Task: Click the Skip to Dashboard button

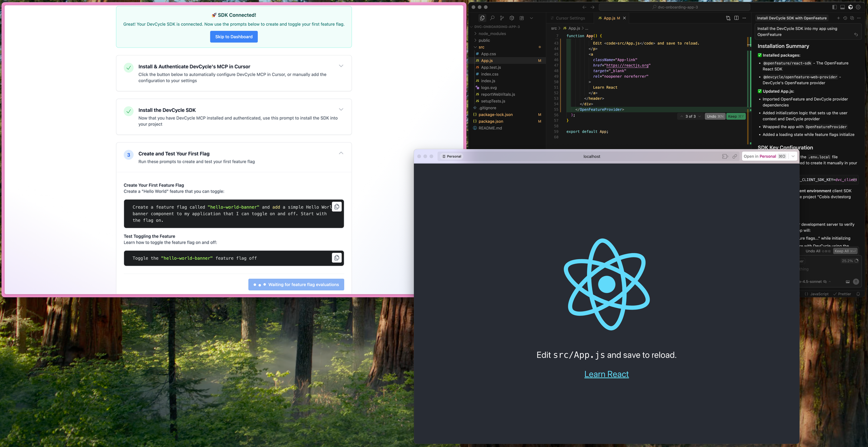Action: coord(234,37)
